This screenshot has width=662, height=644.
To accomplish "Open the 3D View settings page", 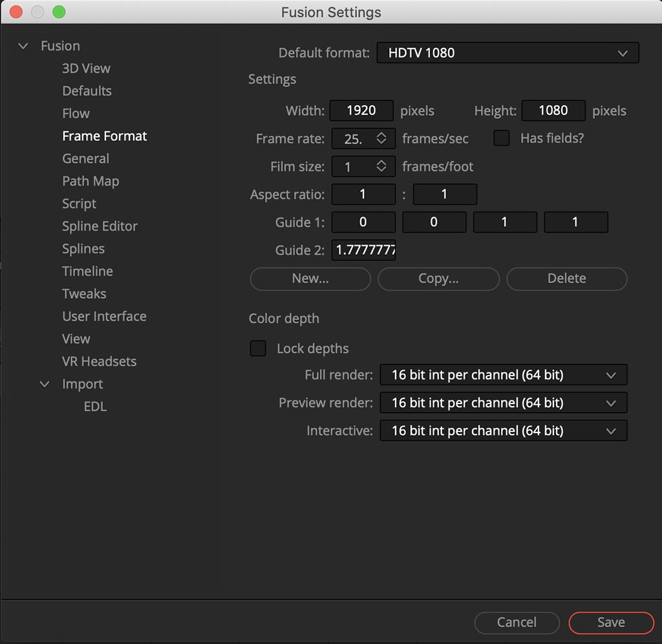I will (x=86, y=69).
